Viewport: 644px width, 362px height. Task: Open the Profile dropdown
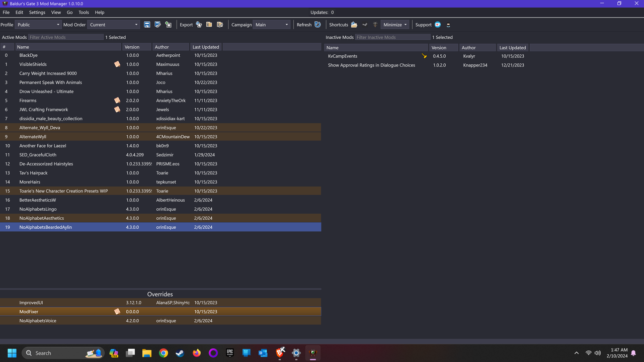38,24
